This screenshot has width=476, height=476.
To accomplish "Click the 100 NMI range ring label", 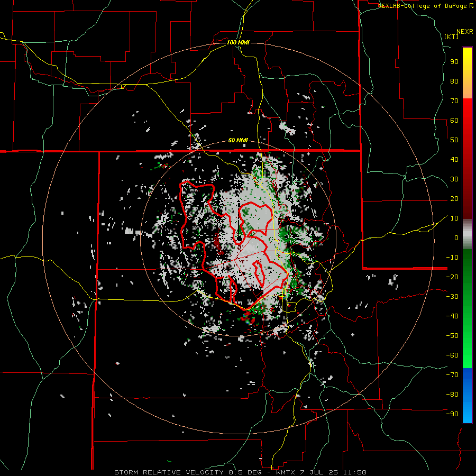I will tap(238, 42).
